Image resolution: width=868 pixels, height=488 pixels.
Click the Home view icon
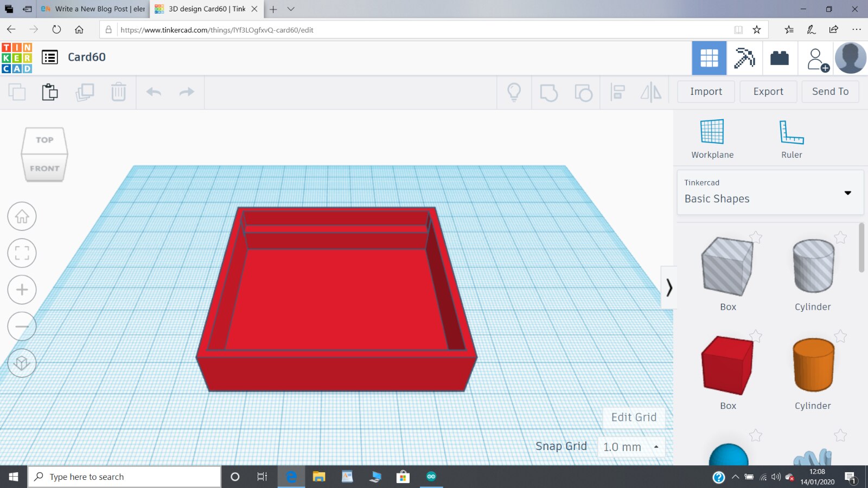coord(22,216)
